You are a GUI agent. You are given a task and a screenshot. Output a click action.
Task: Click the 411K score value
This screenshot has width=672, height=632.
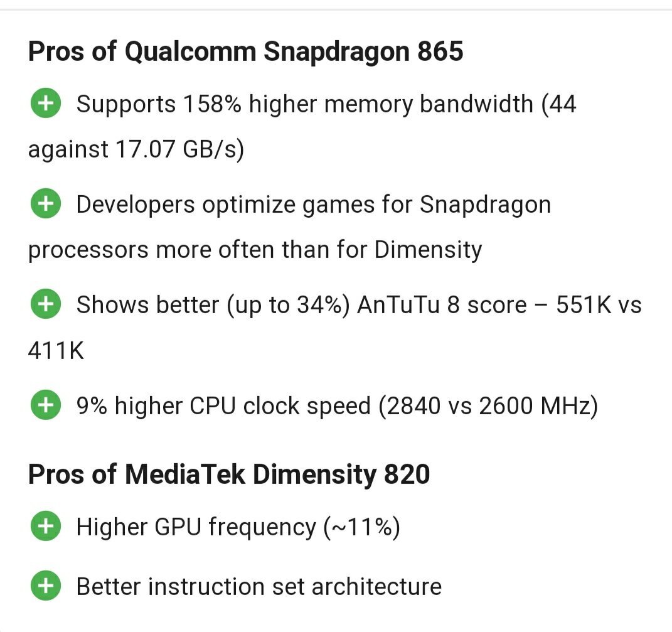56,351
